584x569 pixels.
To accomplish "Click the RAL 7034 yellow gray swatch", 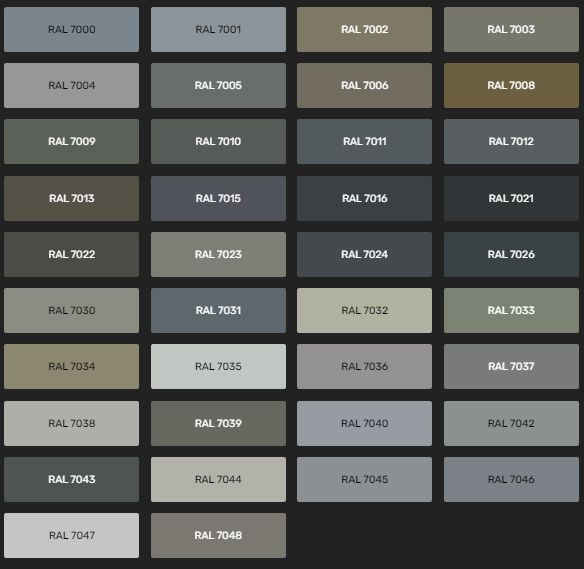I will coord(72,366).
